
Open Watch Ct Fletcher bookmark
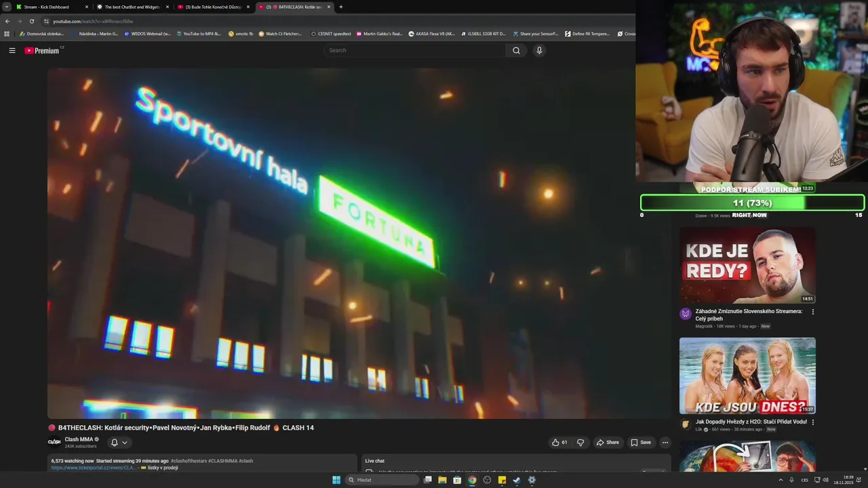[280, 33]
